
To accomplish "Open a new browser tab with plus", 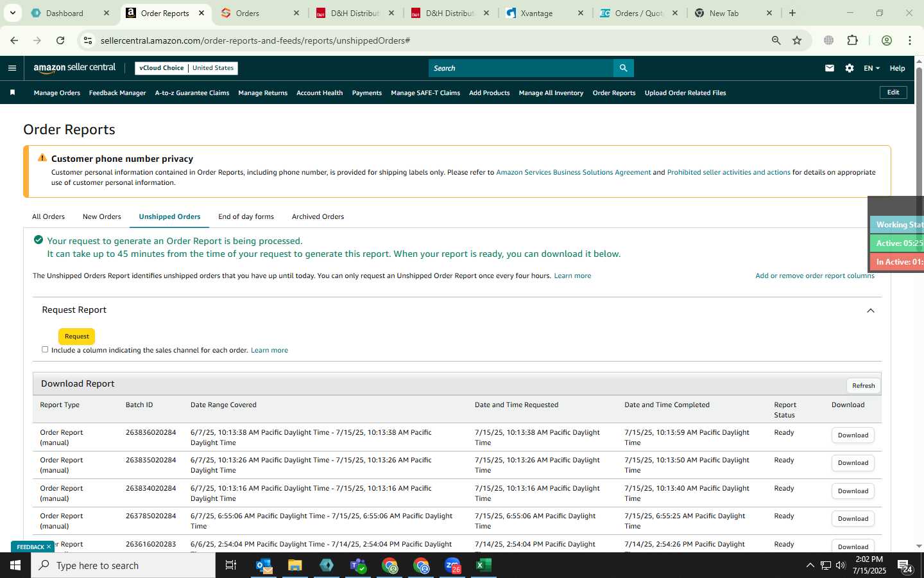I will [792, 13].
